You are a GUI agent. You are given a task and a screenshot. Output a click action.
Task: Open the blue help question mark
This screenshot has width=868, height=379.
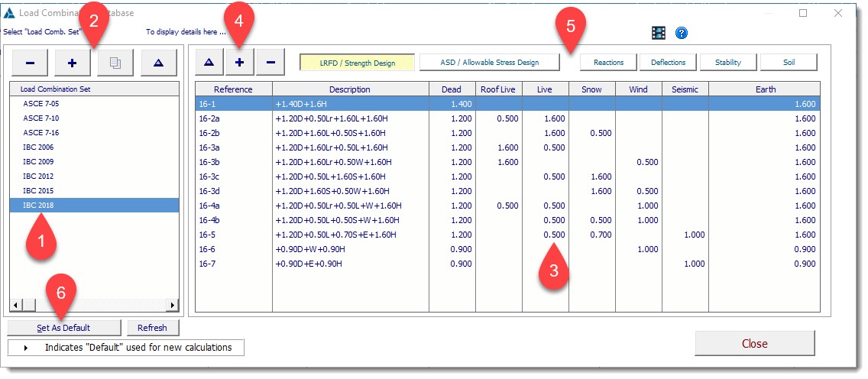[x=682, y=33]
